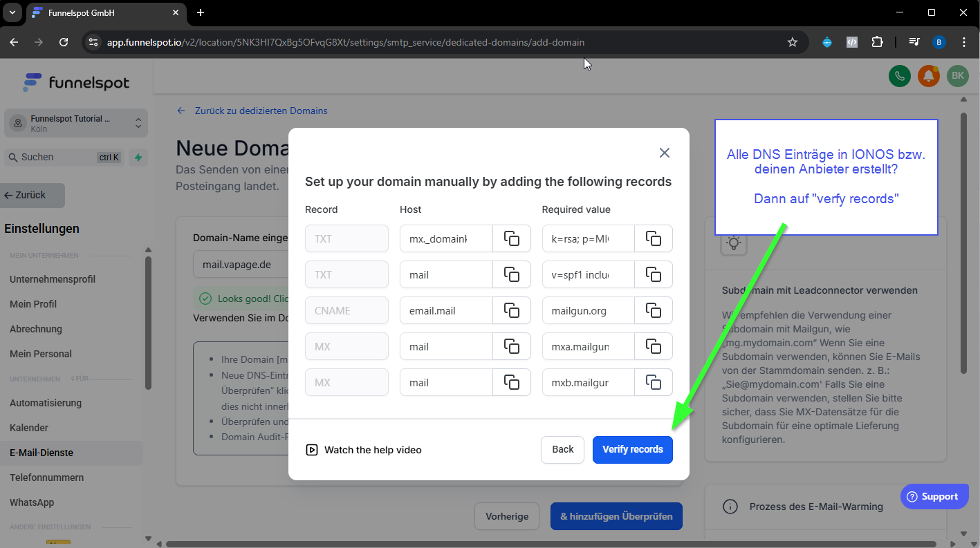Viewport: 980px width, 548px height.
Task: Click the Domain-Name input with mail.vapage.de
Action: tap(241, 265)
